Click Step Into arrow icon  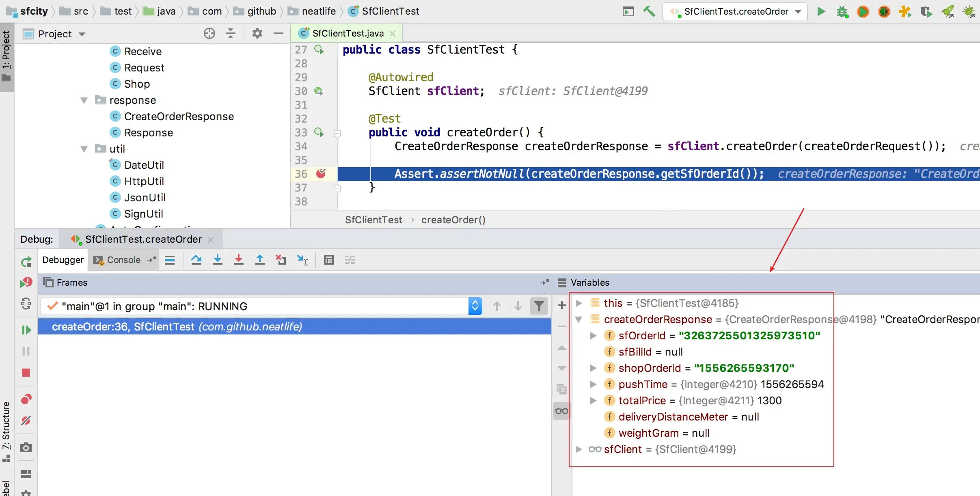(x=218, y=260)
